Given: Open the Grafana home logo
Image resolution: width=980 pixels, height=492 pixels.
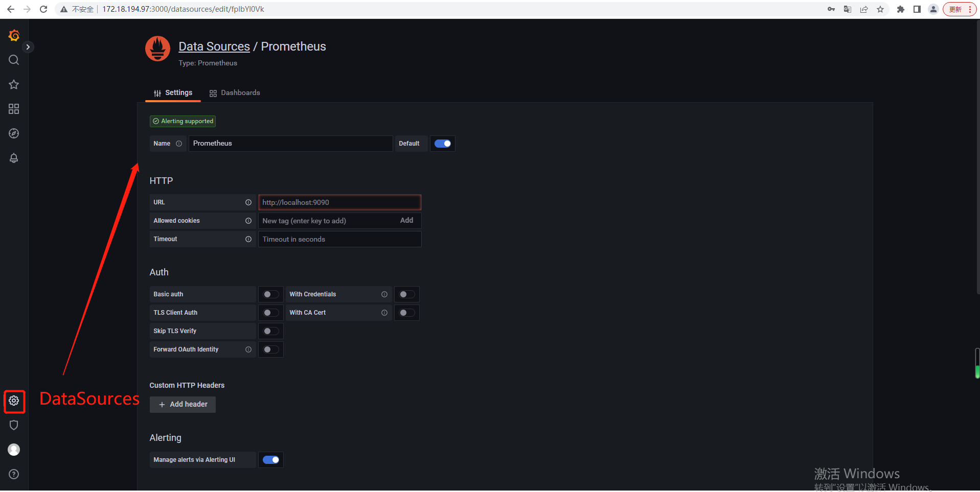Looking at the screenshot, I should pyautogui.click(x=14, y=35).
